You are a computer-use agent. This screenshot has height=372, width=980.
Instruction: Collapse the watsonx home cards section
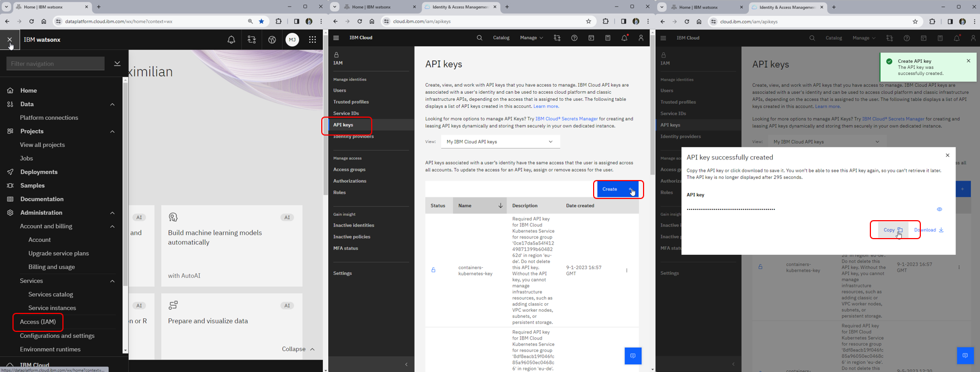pos(298,349)
